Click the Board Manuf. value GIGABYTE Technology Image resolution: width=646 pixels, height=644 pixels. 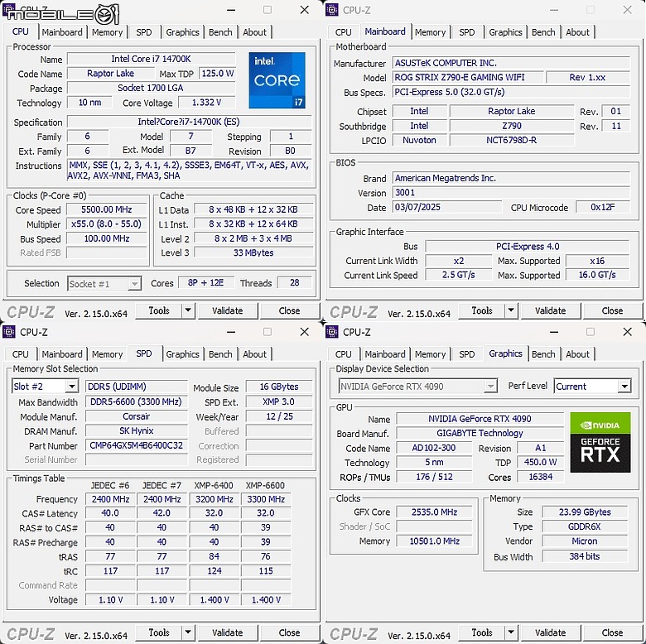[x=480, y=433]
